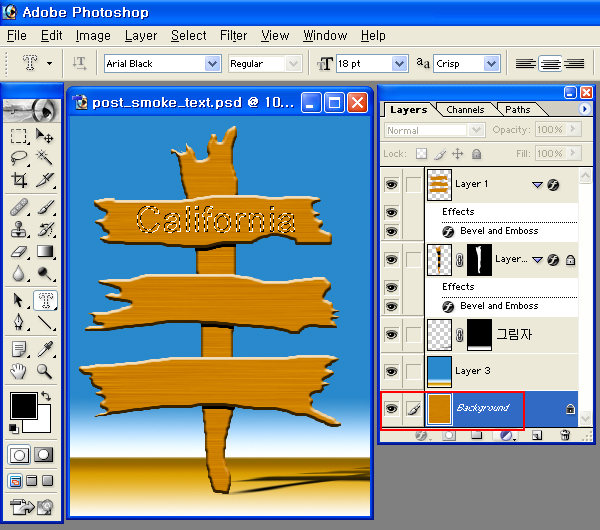The height and width of the screenshot is (530, 600).
Task: Select the History Brush tool
Action: [x=44, y=229]
